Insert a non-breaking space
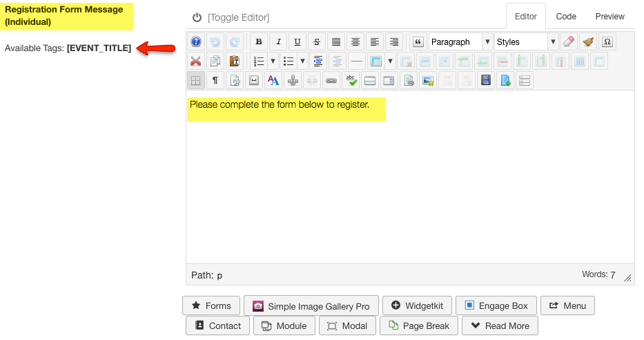 coord(254,81)
